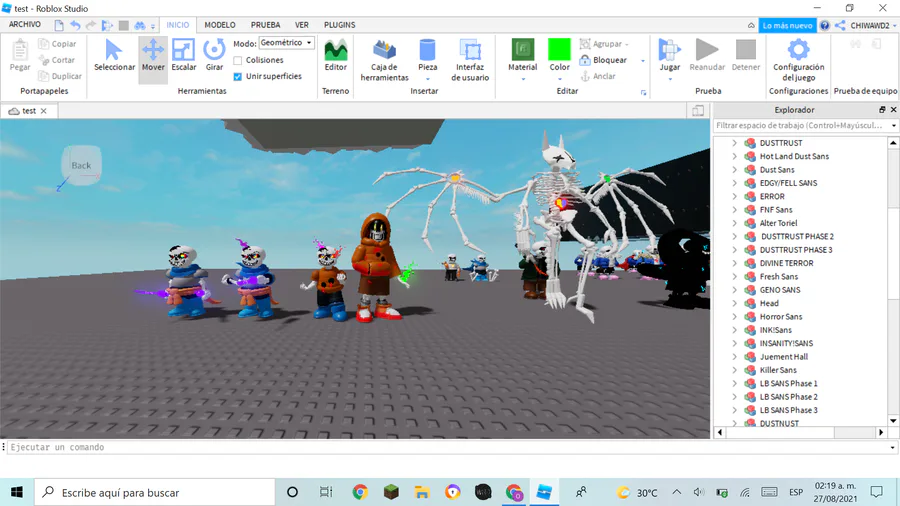
Task: Click the Jugar play icon
Action: tap(669, 50)
